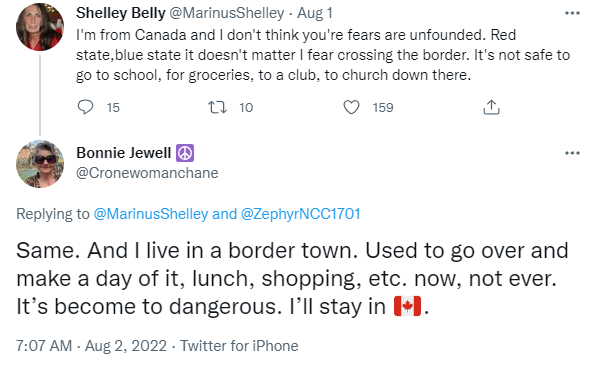
Task: Click the 7:07 AM · Aug 2, 2022 timestamp
Action: click(x=91, y=346)
